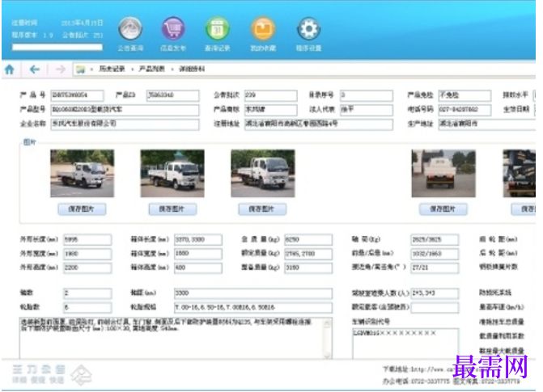This screenshot has width=543, height=392.
Task: Click the 箱体长度 field showing 3370, 3300
Action: point(198,239)
